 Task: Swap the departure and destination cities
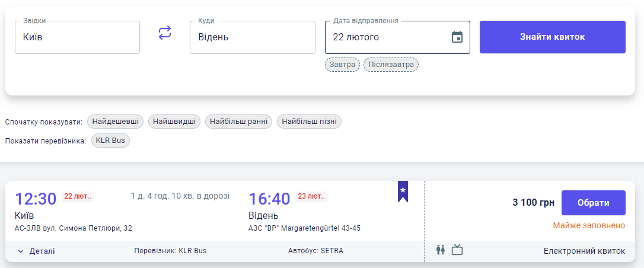point(165,33)
